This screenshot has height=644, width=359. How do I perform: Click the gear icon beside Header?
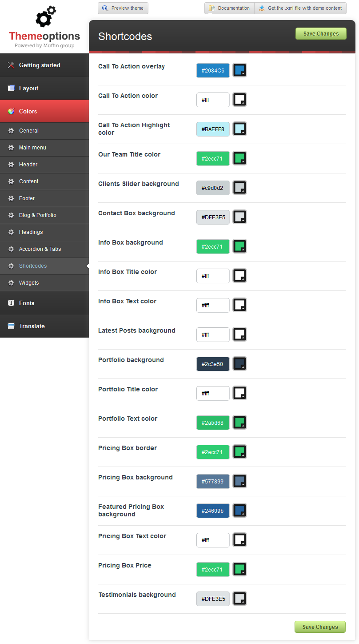(11, 165)
